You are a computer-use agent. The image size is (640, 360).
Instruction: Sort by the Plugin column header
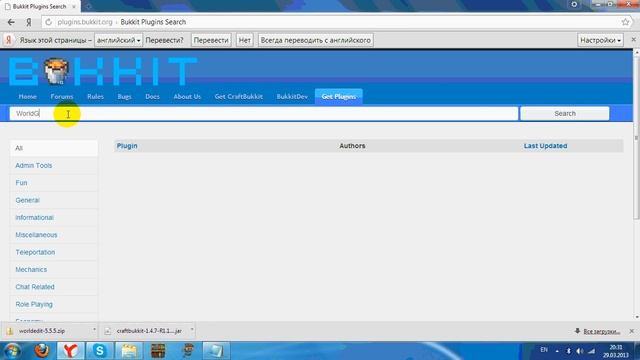127,146
